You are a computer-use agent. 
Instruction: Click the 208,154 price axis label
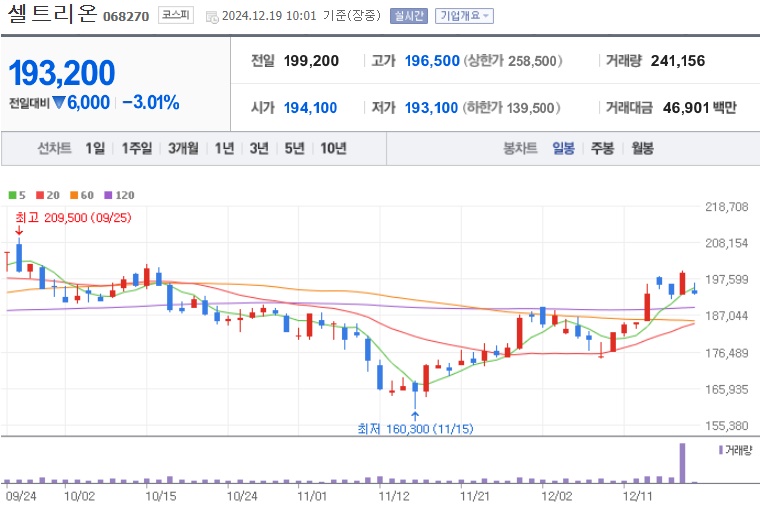coord(727,243)
